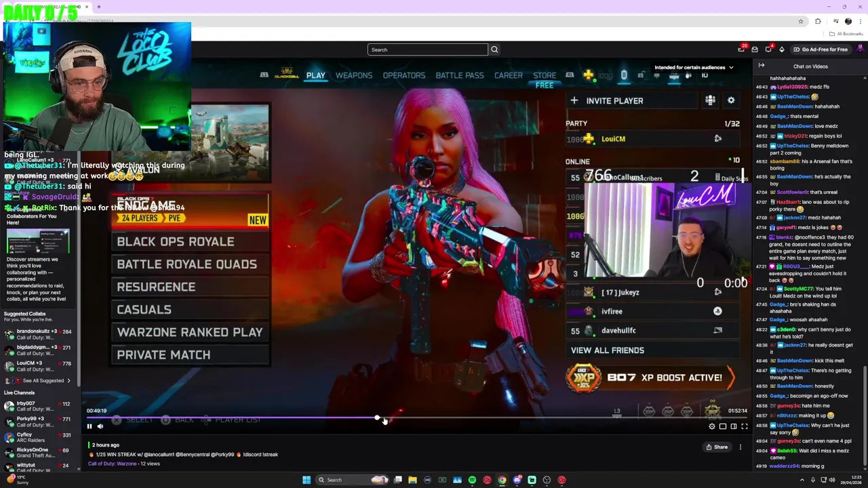Seek on the video progress bar
Image resolution: width=868 pixels, height=488 pixels.
click(417, 418)
